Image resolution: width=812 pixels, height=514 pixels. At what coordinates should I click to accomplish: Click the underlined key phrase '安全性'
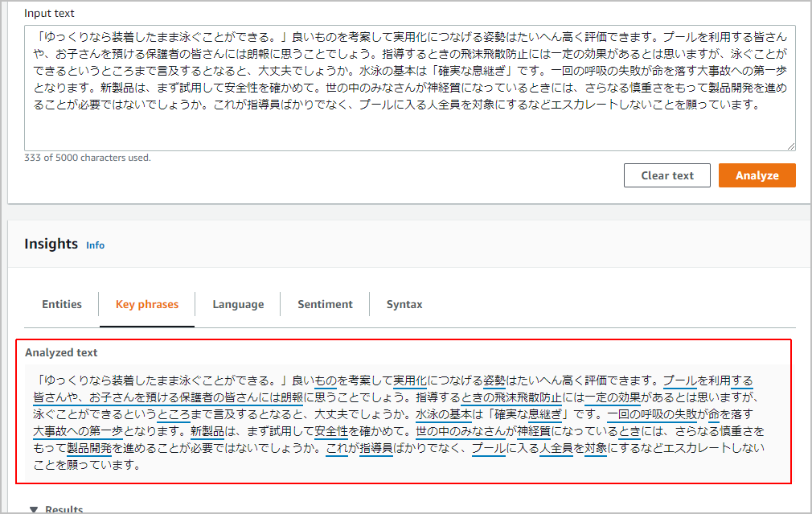point(331,431)
